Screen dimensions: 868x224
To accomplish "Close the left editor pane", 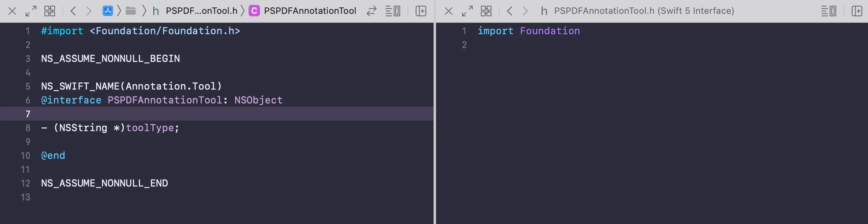I will click(x=12, y=11).
